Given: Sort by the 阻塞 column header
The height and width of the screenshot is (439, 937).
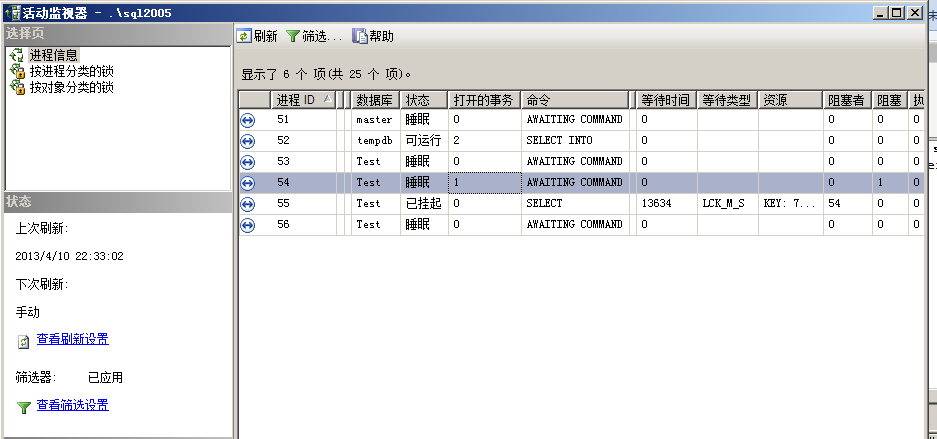Looking at the screenshot, I should tap(889, 100).
